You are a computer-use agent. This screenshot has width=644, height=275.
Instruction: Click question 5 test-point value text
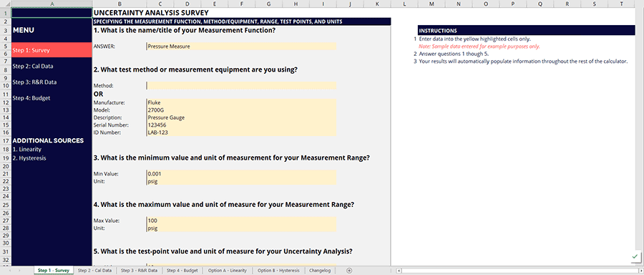point(223,251)
